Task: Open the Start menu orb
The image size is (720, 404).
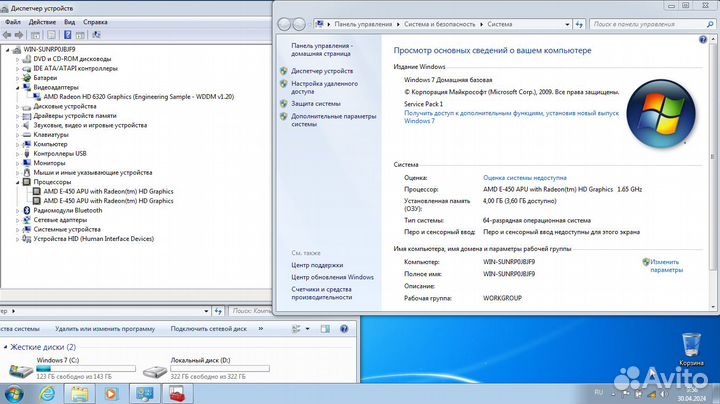Action: (13, 394)
